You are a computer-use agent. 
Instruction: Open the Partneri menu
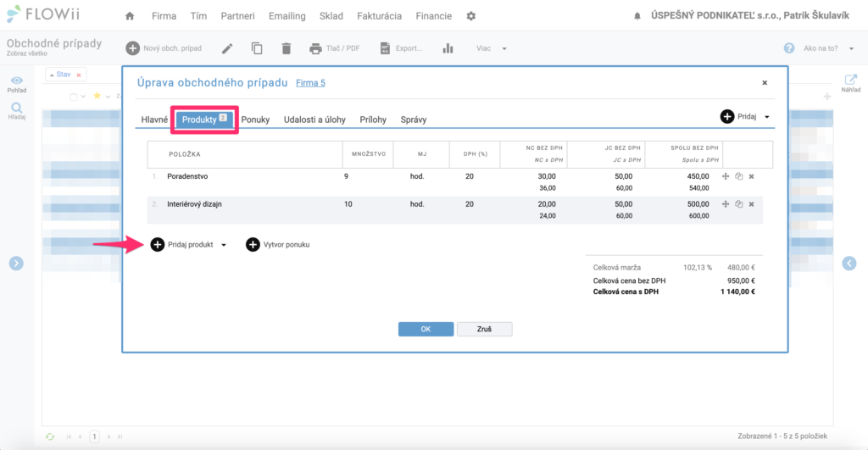coord(237,16)
